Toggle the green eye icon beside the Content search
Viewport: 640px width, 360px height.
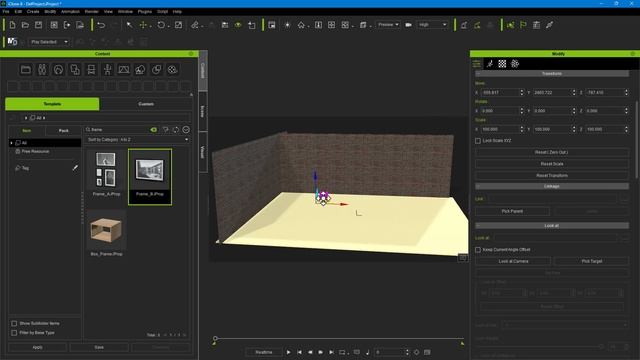154,130
